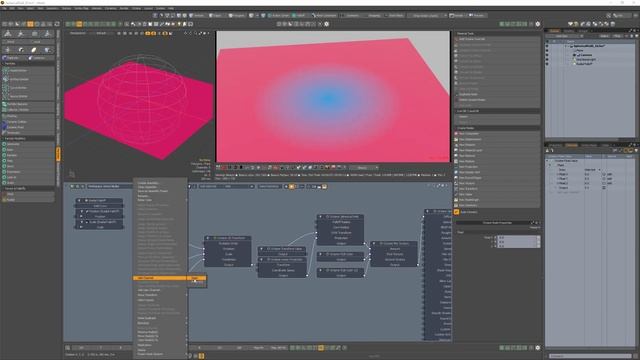Switch to the orange active tab in the lower-right panel
640x360 pixels.
tap(571, 145)
